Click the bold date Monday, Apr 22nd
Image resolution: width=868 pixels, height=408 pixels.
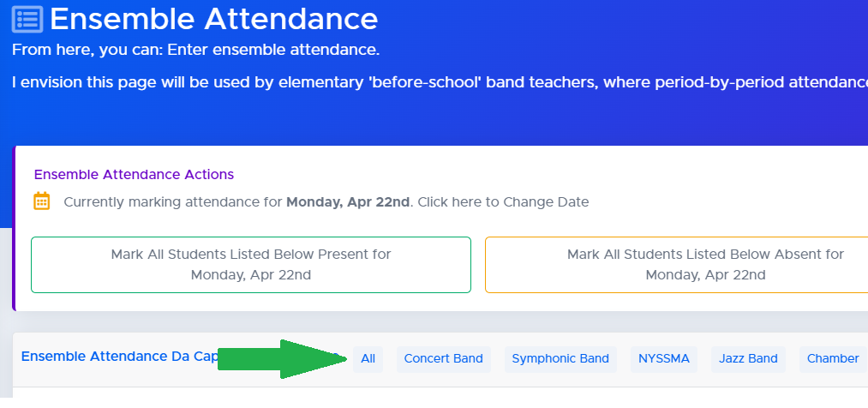(348, 202)
